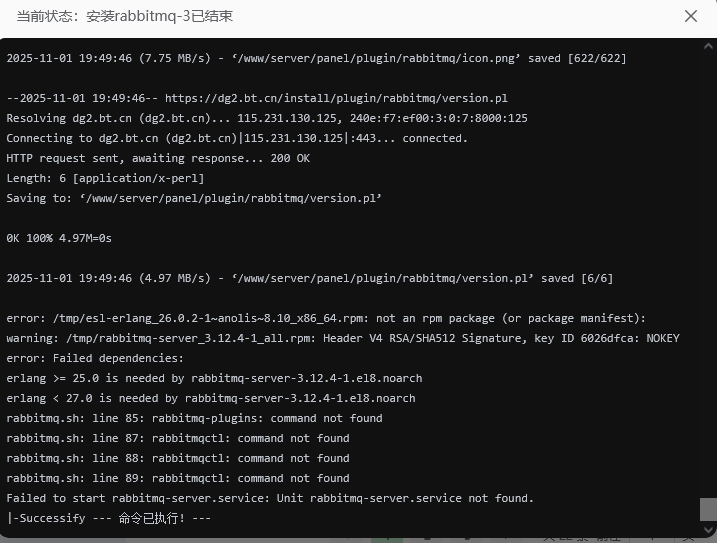Click the "Failed to start rabbitmq-server.service" line
Screen dimensions: 717x543
(270, 498)
